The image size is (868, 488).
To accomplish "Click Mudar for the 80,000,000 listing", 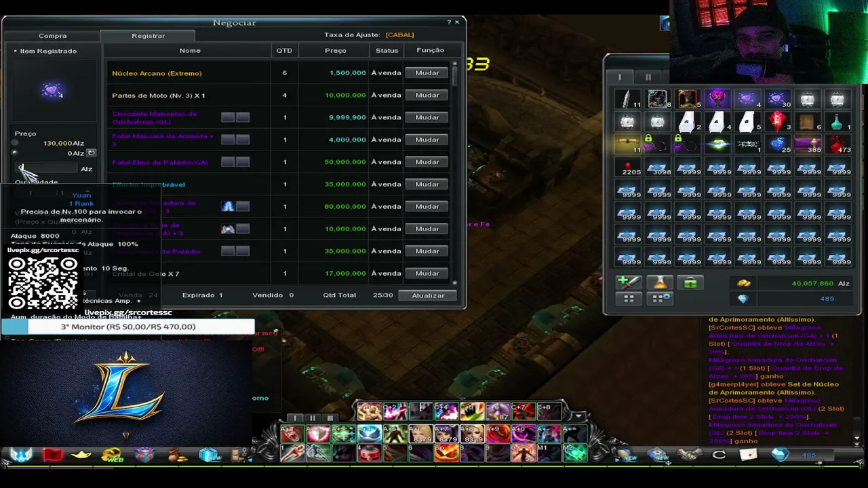I will (427, 206).
